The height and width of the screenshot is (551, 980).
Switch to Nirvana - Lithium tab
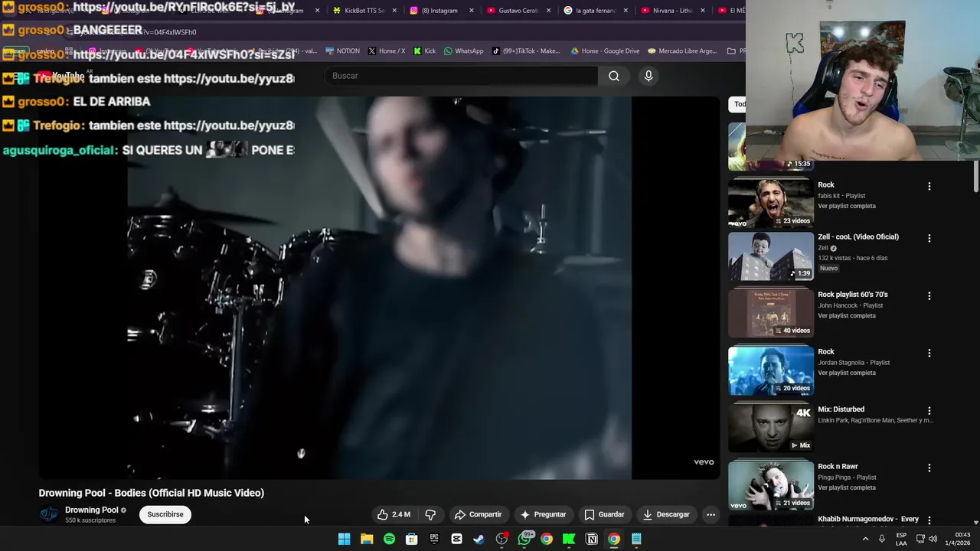tap(672, 11)
